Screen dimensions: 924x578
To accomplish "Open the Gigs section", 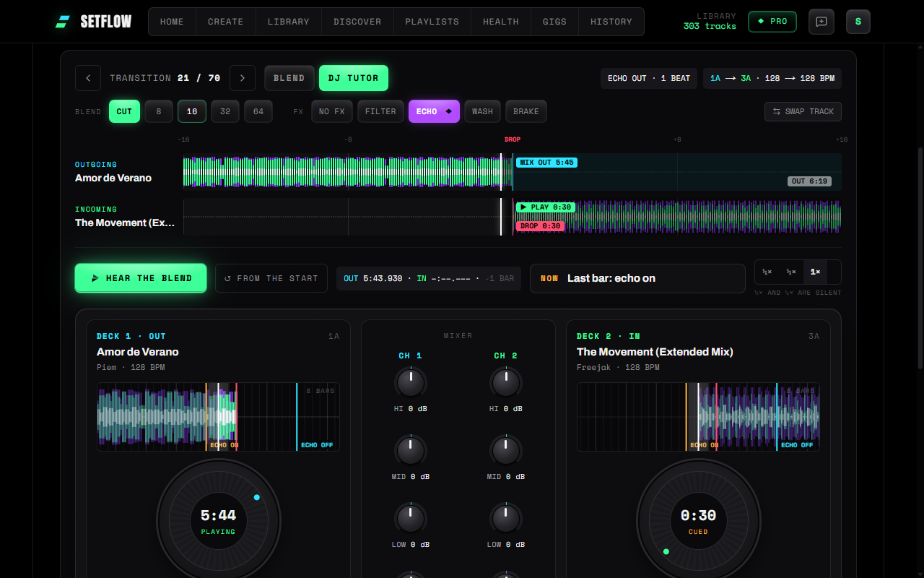I will click(554, 22).
